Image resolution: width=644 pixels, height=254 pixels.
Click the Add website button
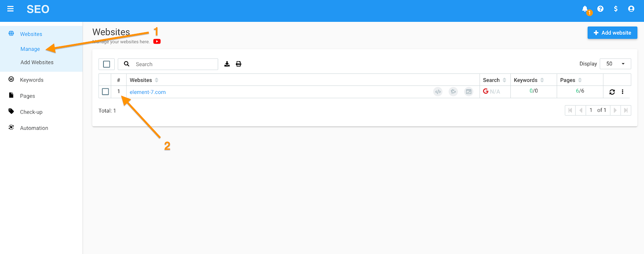pos(612,33)
